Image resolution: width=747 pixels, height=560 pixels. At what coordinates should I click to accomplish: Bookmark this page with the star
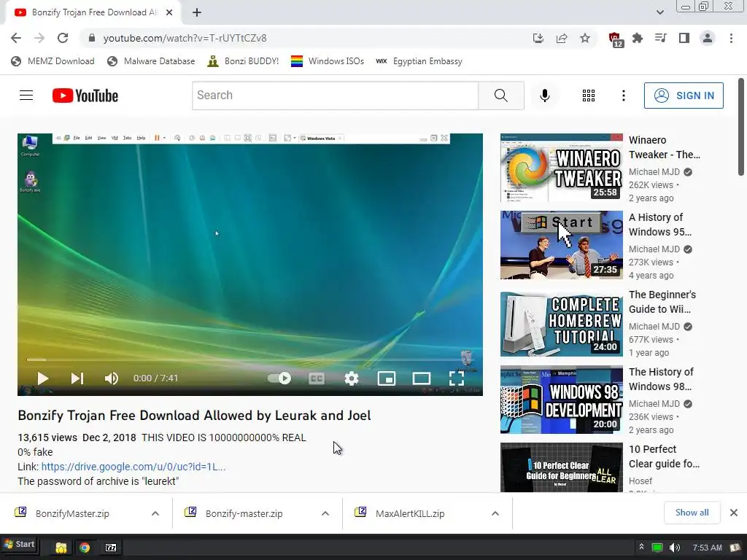585,38
